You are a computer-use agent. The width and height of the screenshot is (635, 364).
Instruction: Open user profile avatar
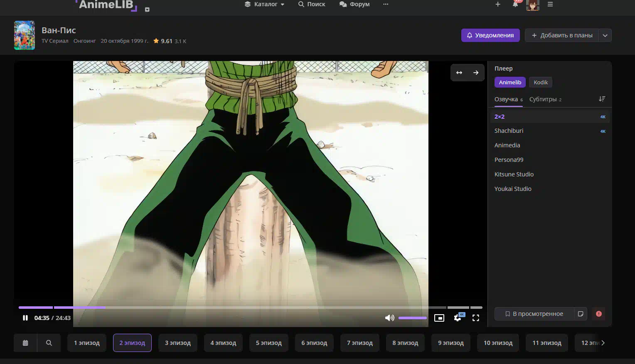tap(533, 5)
